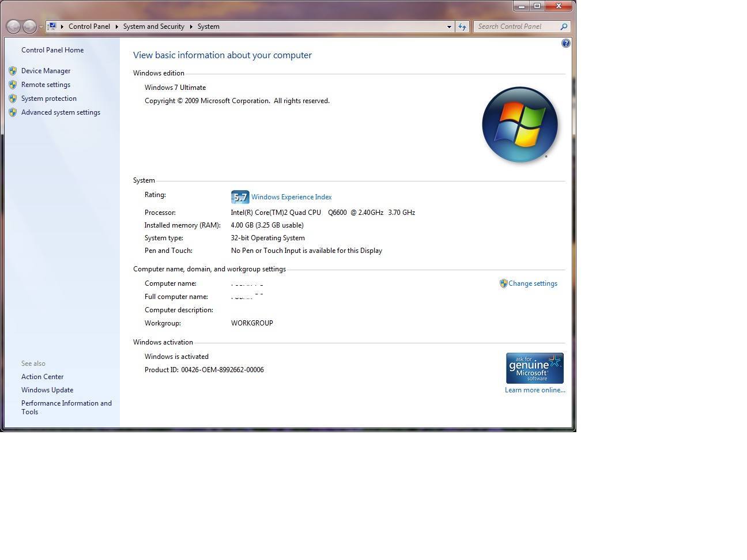The image size is (747, 560).
Task: Click the Product ID 00426-OEM-8992662-00006 text
Action: [204, 370]
